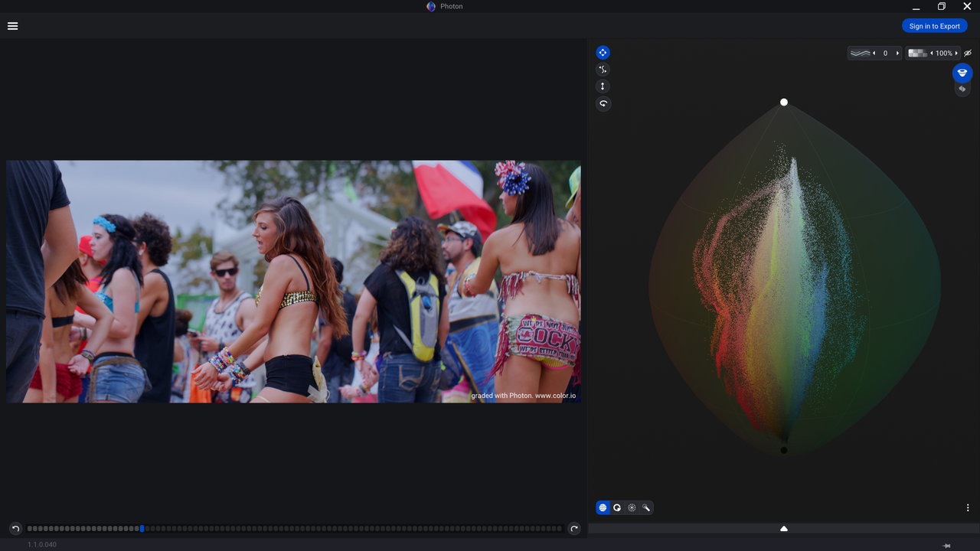This screenshot has width=980, height=551.
Task: Switch to the dotted radial view mode
Action: [632, 507]
